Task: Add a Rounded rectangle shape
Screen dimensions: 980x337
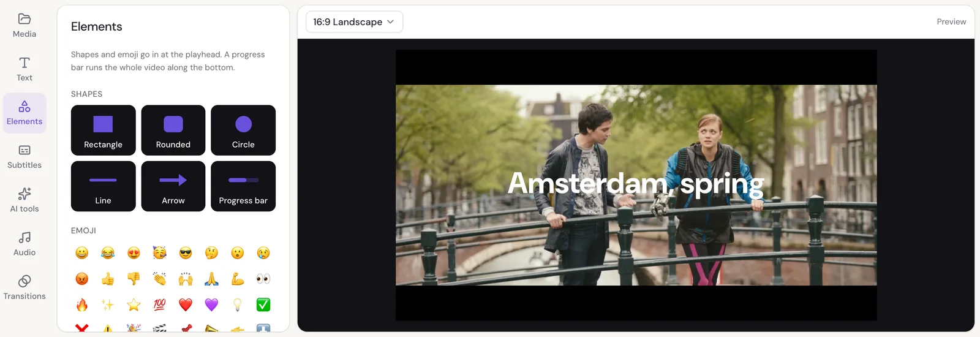Action: pos(173,131)
